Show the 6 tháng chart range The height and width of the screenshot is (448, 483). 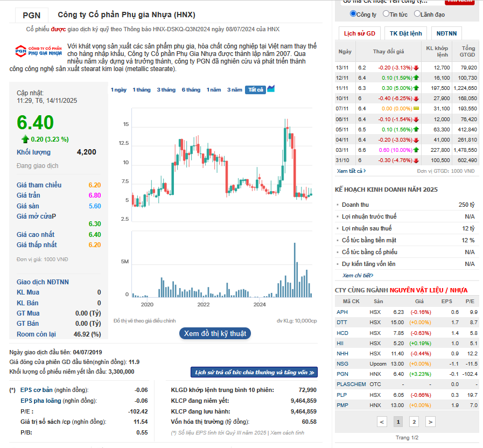click(x=191, y=90)
